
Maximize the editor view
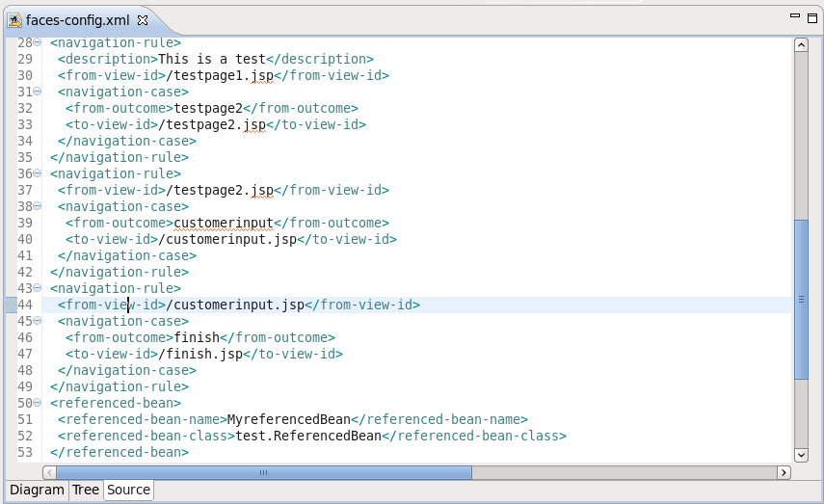click(x=811, y=18)
